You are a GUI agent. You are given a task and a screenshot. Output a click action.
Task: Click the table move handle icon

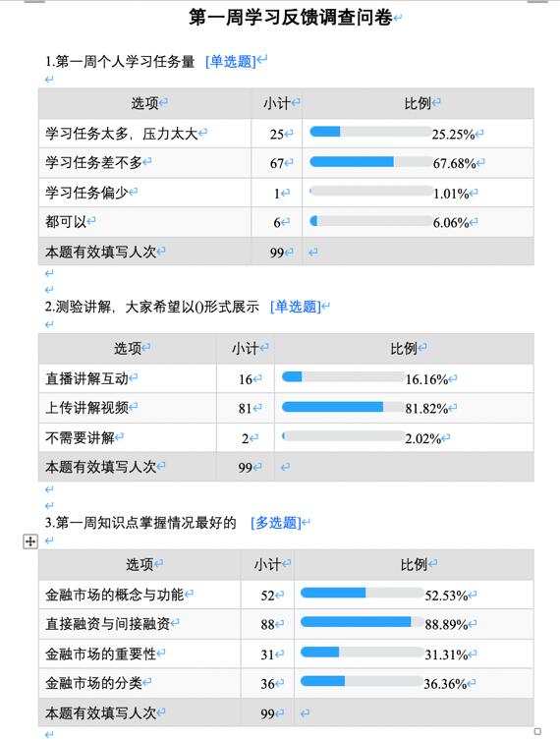30,541
